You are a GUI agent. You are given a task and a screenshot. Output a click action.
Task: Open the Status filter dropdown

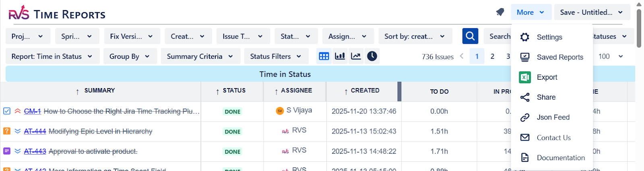click(x=296, y=36)
